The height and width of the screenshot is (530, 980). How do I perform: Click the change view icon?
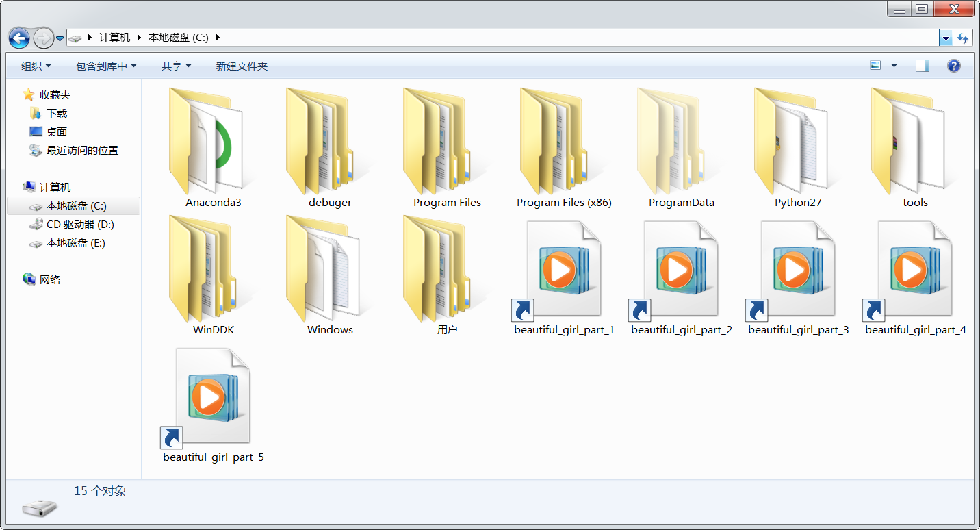pyautogui.click(x=875, y=66)
